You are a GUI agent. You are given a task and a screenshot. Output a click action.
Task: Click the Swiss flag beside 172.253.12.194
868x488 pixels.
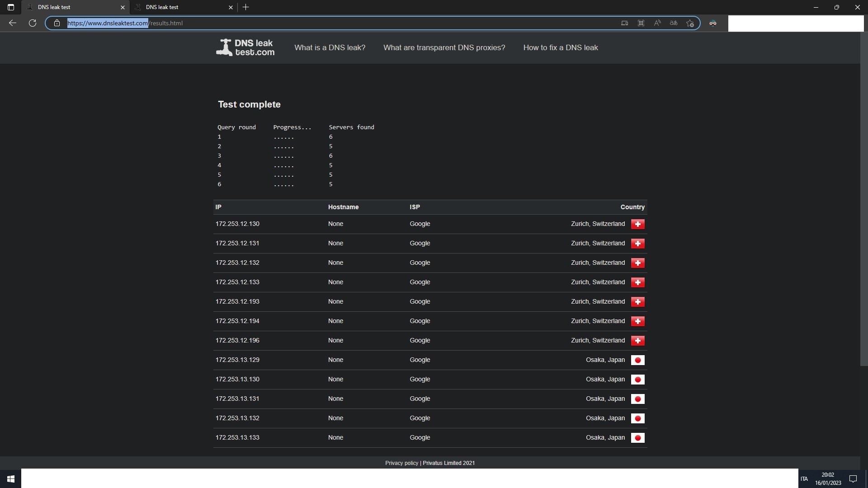point(638,321)
